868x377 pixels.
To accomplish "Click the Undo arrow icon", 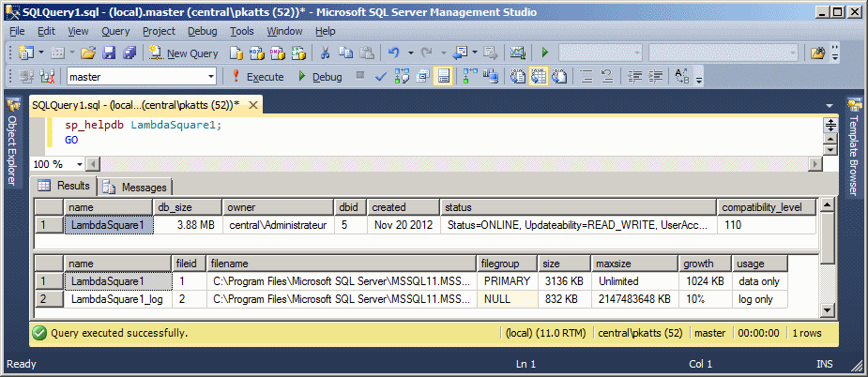I will [x=394, y=53].
